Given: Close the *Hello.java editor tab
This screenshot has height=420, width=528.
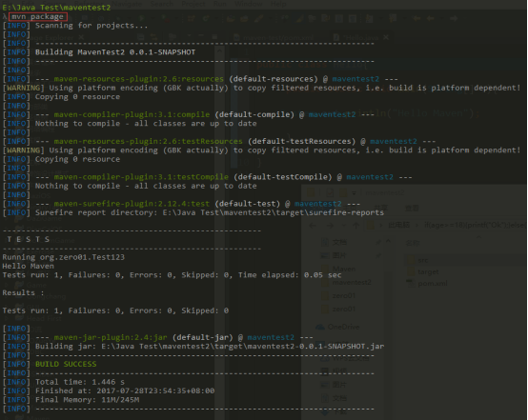Looking at the screenshot, I should (x=386, y=37).
